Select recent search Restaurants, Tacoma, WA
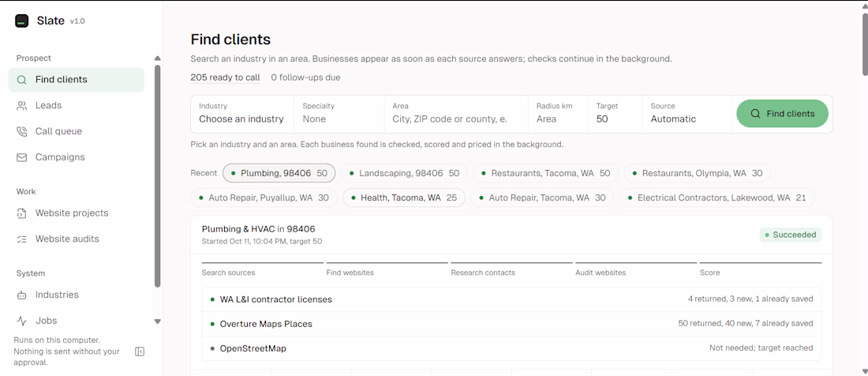The width and height of the screenshot is (868, 376). coord(545,173)
